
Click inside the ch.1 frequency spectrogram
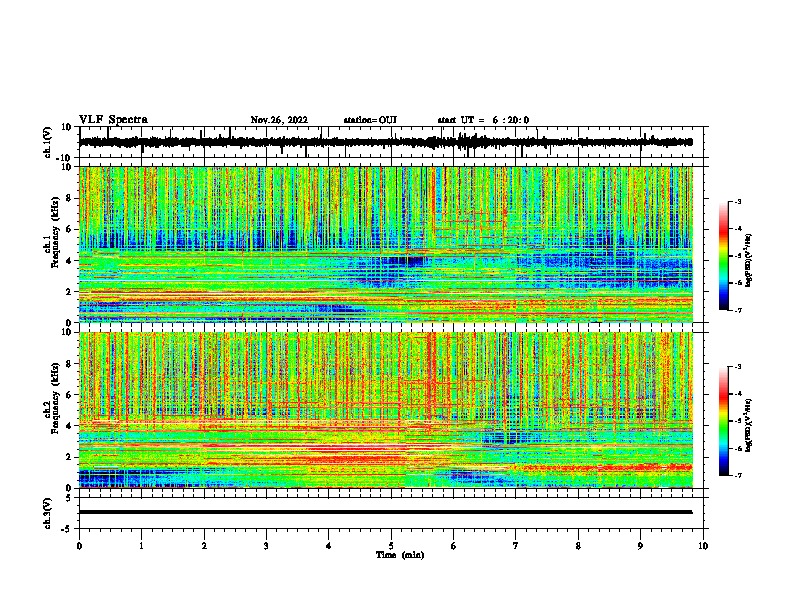click(x=385, y=244)
